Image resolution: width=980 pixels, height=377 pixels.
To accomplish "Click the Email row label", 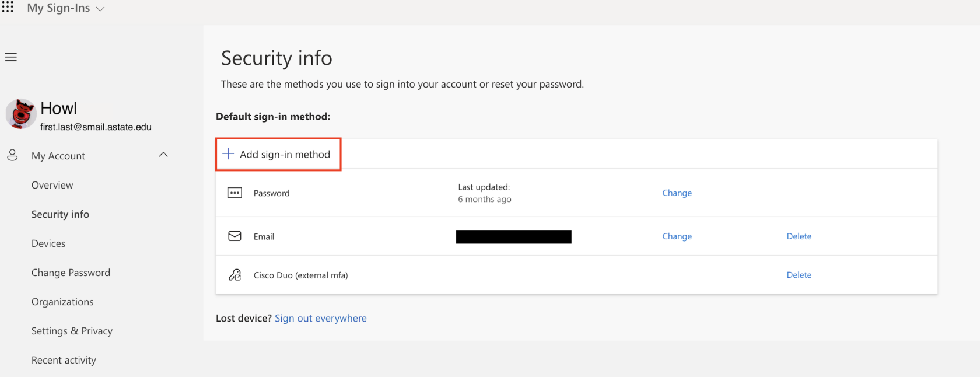I will point(264,236).
